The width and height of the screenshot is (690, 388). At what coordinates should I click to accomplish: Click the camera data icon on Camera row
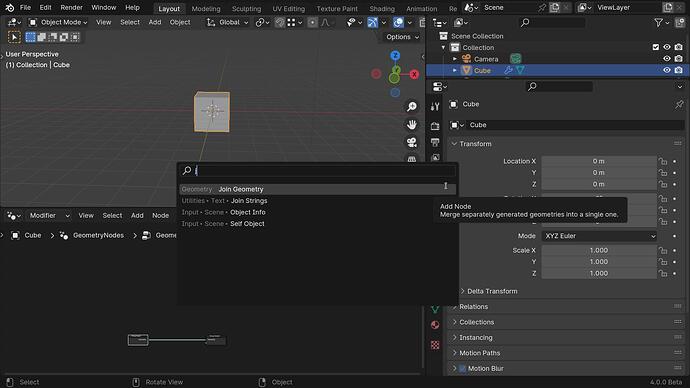click(516, 59)
